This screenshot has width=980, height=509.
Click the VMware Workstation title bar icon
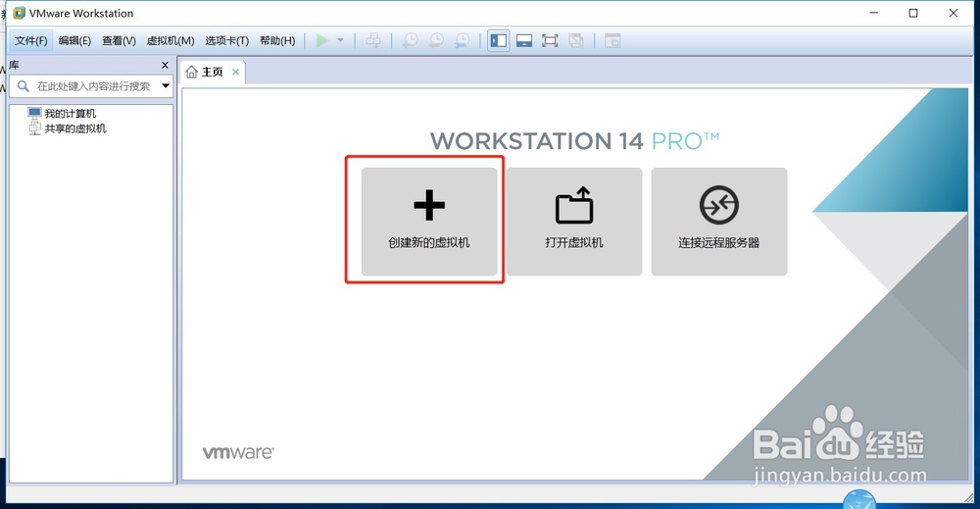pos(19,13)
